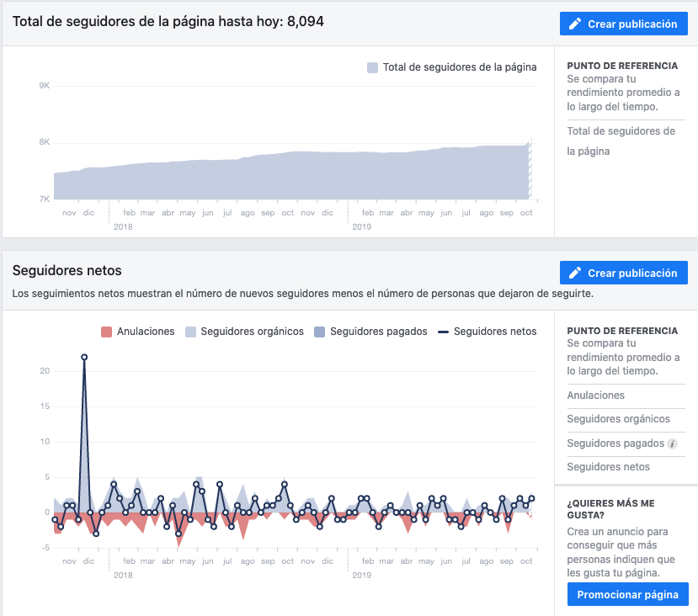Click the 2019 year label under the net followers chart
This screenshot has width=698, height=616.
click(x=361, y=576)
